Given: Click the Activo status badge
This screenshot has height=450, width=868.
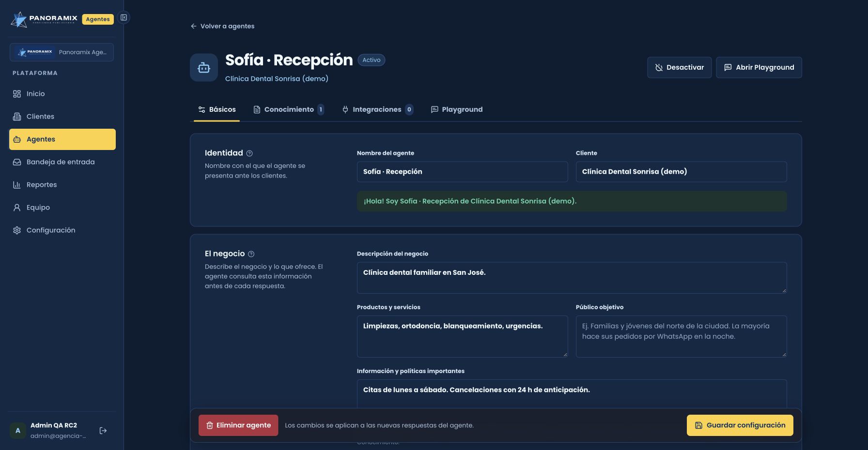Looking at the screenshot, I should [372, 60].
